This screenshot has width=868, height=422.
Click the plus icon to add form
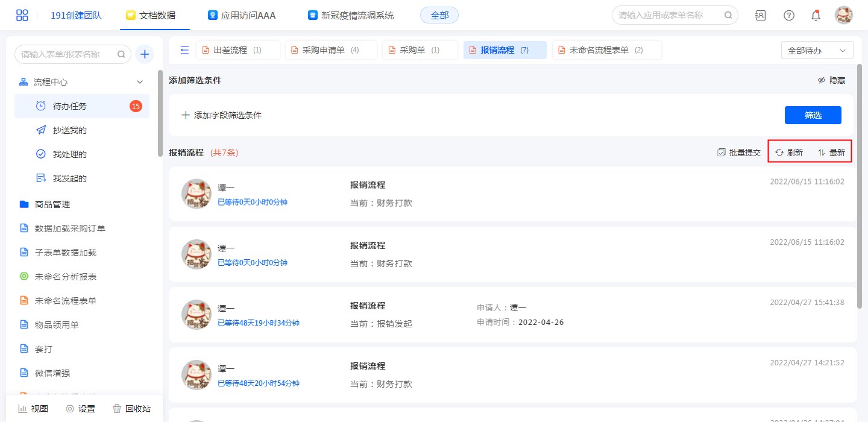(x=145, y=54)
